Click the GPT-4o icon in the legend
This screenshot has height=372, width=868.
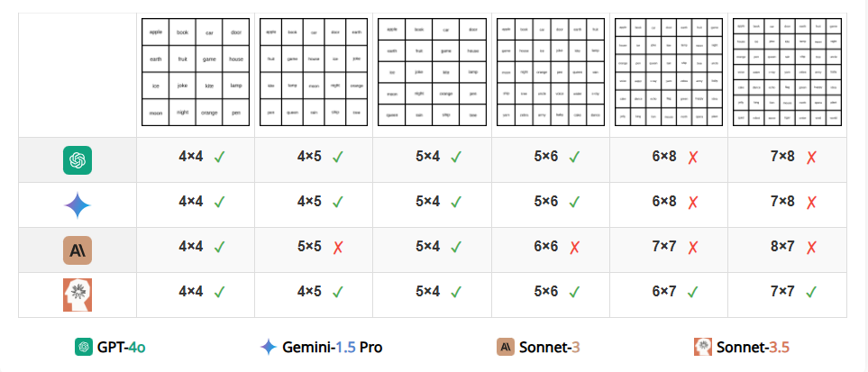point(84,347)
